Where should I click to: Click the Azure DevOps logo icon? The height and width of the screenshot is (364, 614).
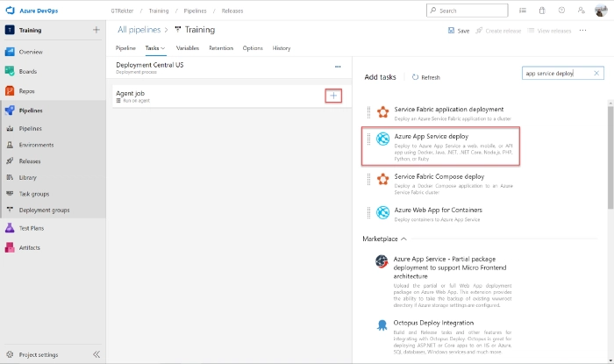[10, 11]
